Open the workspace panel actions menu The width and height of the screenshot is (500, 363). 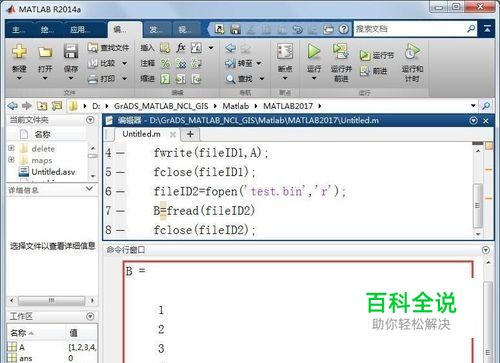click(x=90, y=316)
